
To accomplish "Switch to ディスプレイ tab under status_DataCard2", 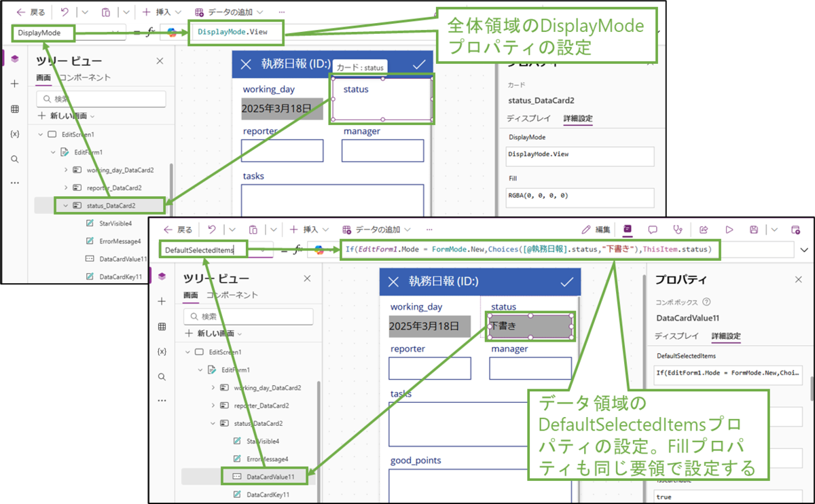I will pyautogui.click(x=529, y=118).
